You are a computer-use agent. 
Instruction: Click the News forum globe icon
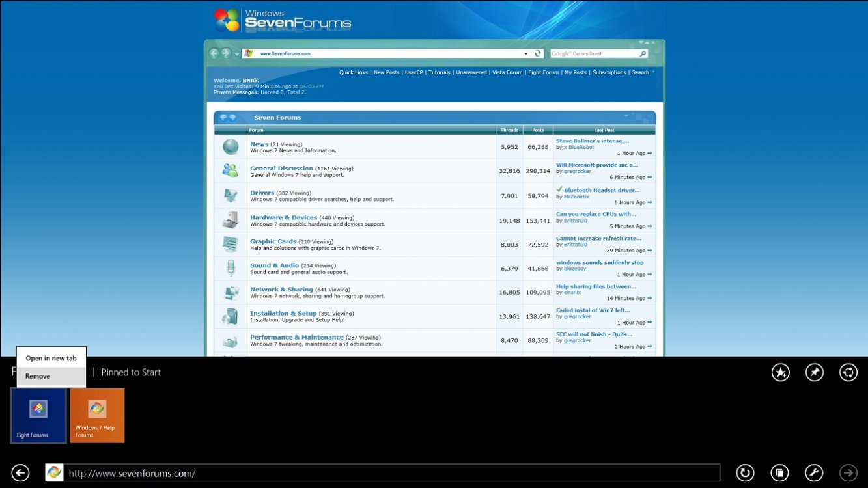(x=231, y=147)
